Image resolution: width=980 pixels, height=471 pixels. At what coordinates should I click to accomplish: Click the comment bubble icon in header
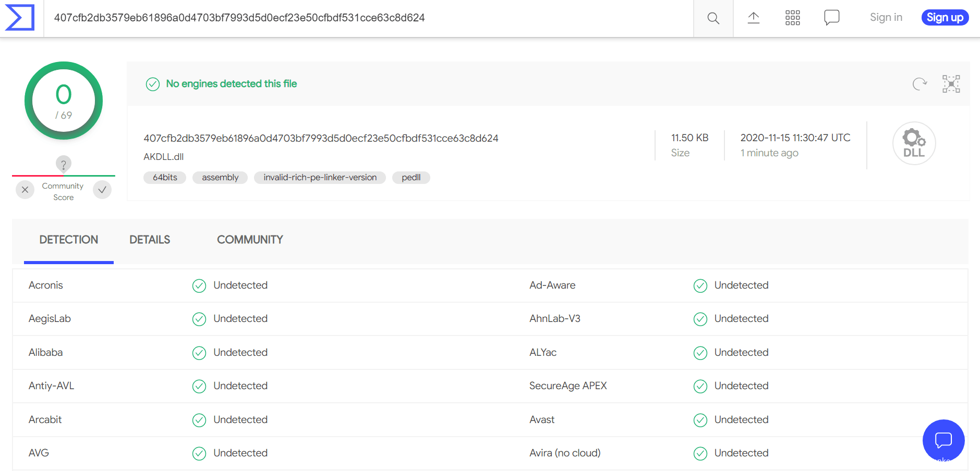coord(831,18)
